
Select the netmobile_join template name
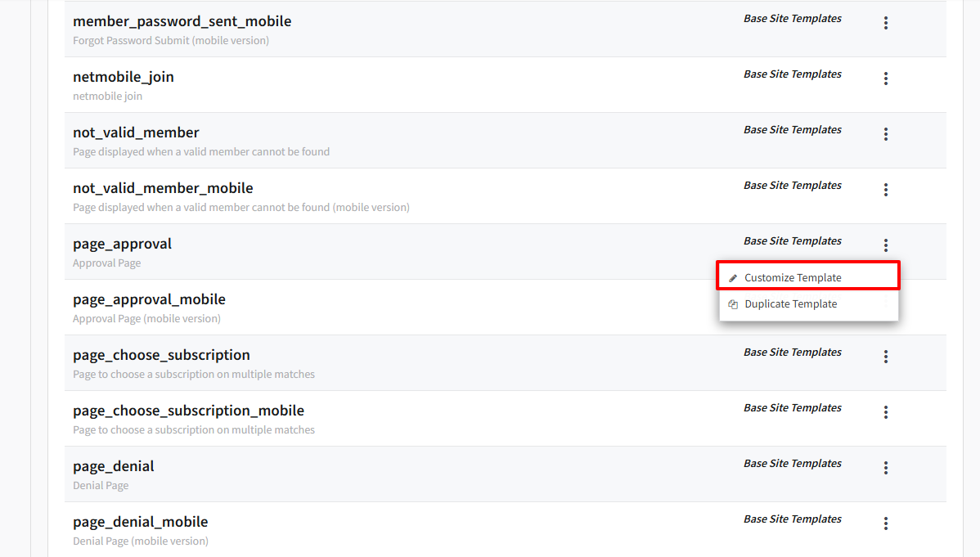tap(123, 77)
